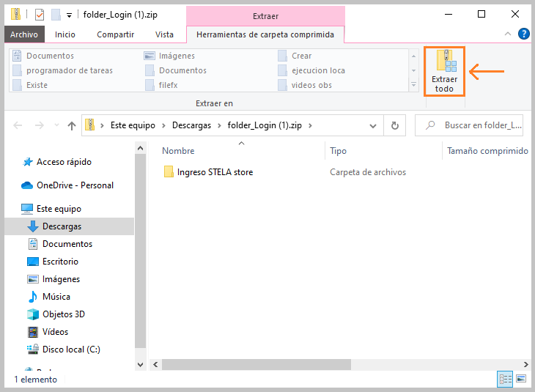Click navigation pane scroll down arrow
This screenshot has width=535, height=392.
point(140,364)
